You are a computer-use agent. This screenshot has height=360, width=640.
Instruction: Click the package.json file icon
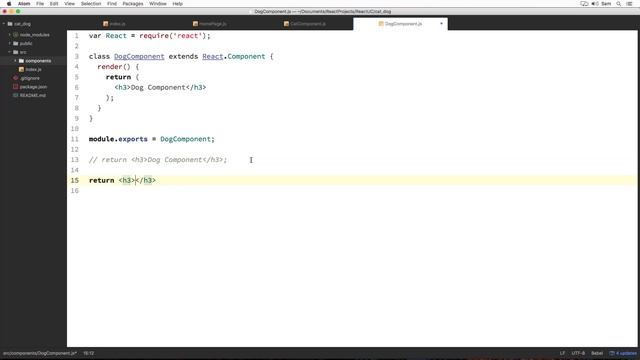(x=16, y=87)
